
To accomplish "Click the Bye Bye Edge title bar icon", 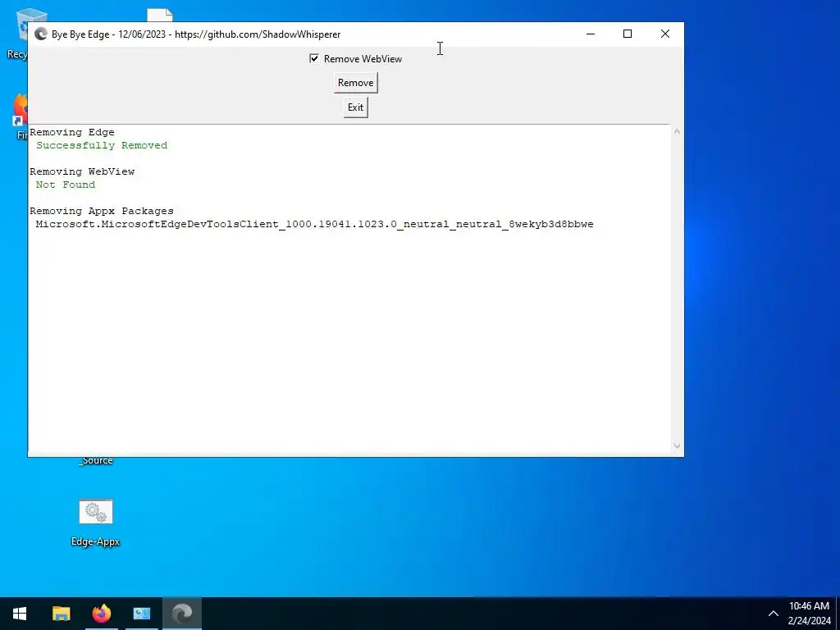I will click(41, 34).
